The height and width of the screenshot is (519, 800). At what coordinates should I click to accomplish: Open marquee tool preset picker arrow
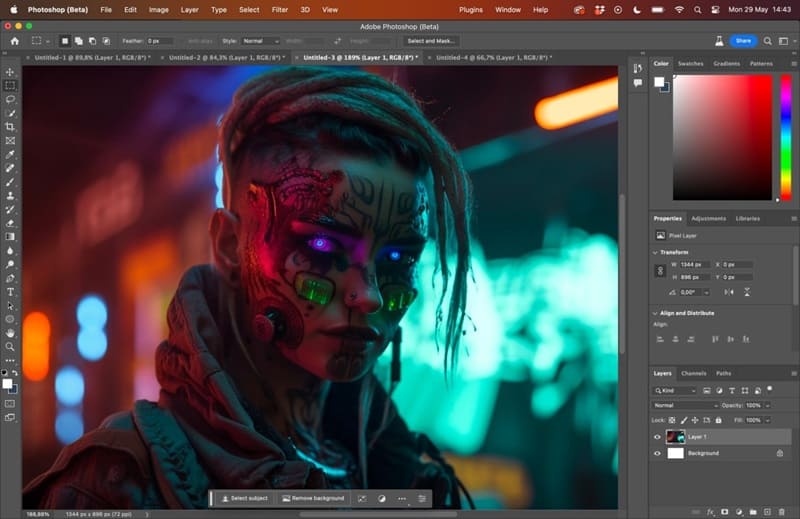point(47,41)
